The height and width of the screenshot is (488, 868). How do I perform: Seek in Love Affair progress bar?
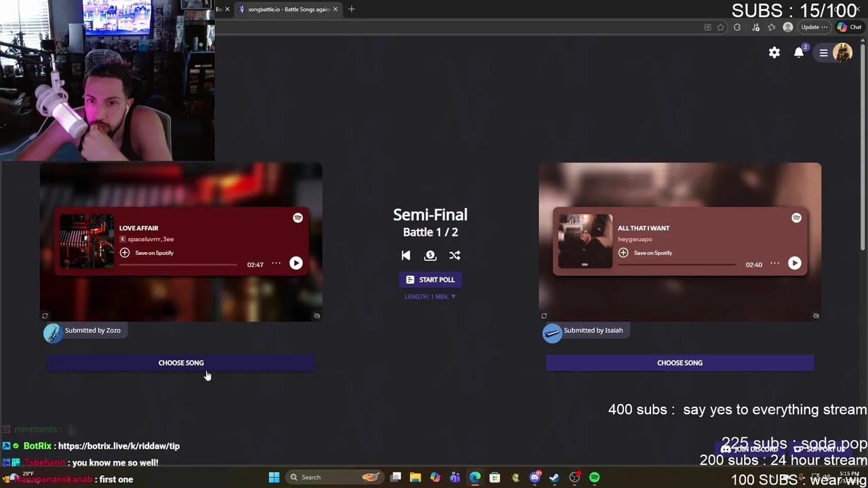point(178,265)
